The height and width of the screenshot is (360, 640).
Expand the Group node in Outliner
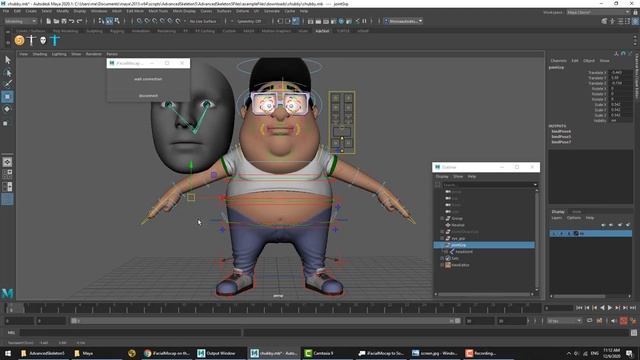point(442,218)
